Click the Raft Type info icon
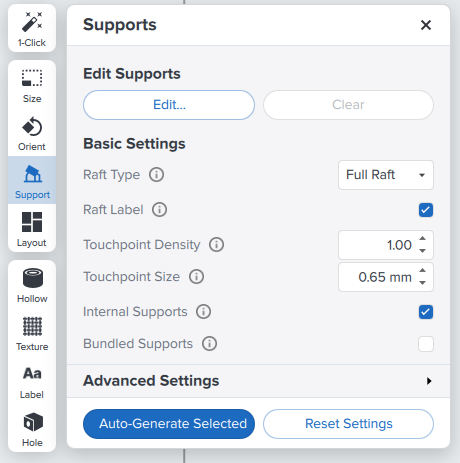The height and width of the screenshot is (463, 460). tap(156, 175)
